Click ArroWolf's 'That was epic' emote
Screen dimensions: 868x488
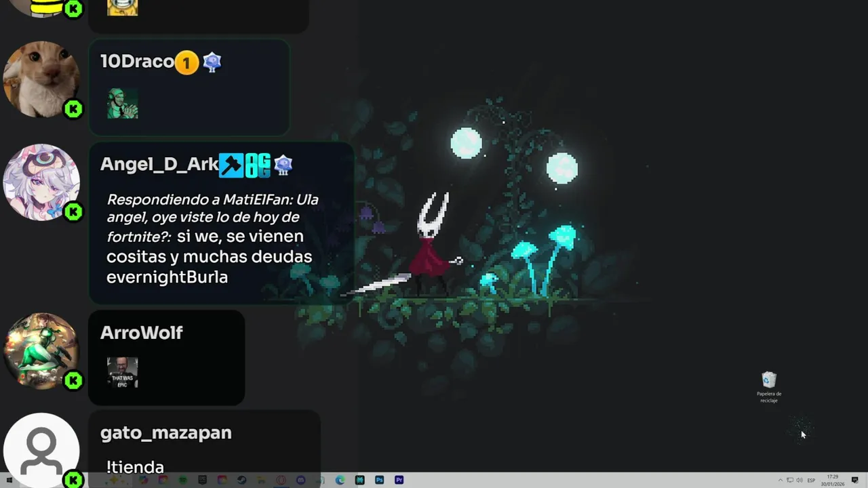tap(123, 373)
